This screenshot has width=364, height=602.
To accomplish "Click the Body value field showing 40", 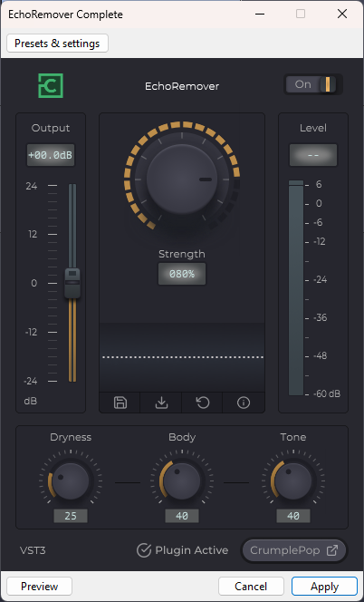I will coord(182,516).
